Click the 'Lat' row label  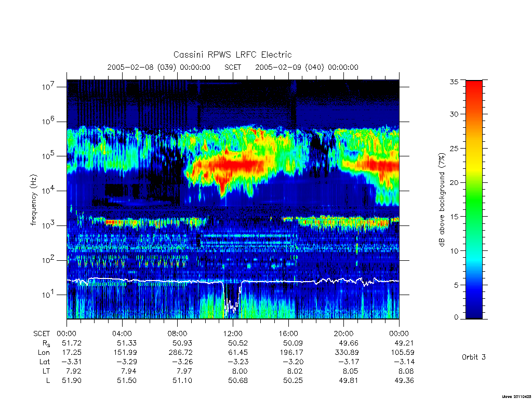pos(45,362)
